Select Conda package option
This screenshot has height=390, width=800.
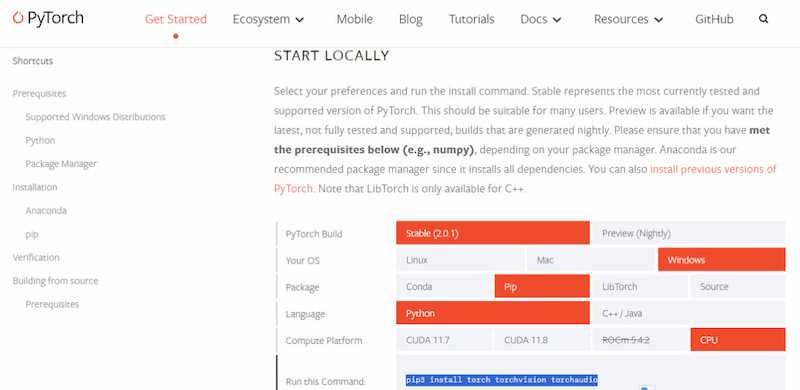[x=444, y=286]
